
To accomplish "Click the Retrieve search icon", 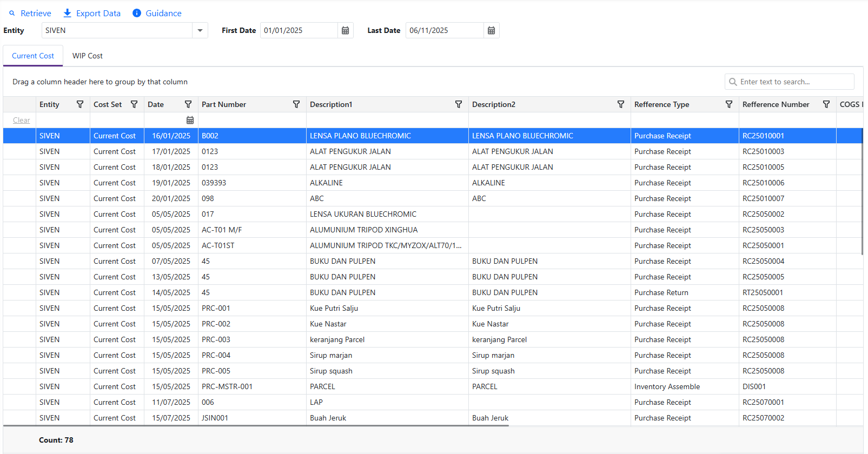I will 12,14.
